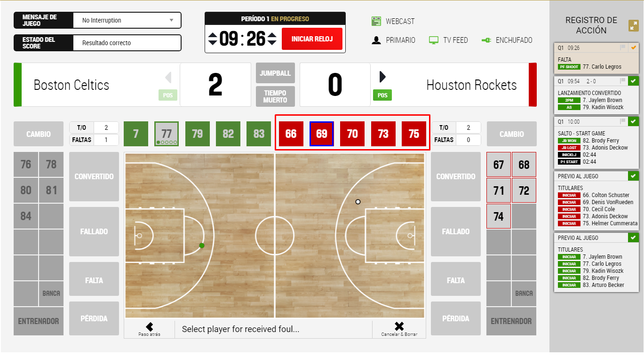Image resolution: width=644 pixels, height=357 pixels.
Task: Click Celtics Fallado button
Action: [x=94, y=231]
